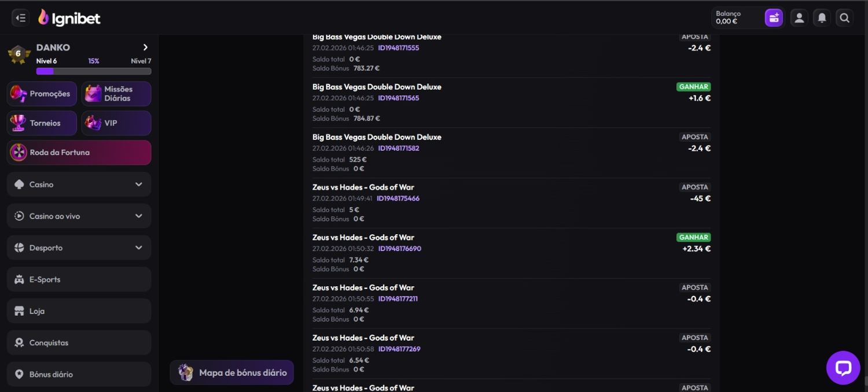Collapse the sidebar with the menu toggle icon
868x392 pixels.
(x=20, y=18)
